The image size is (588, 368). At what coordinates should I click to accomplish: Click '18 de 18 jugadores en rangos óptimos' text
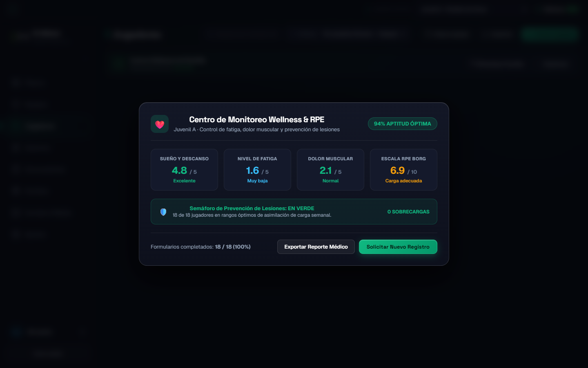tap(252, 215)
